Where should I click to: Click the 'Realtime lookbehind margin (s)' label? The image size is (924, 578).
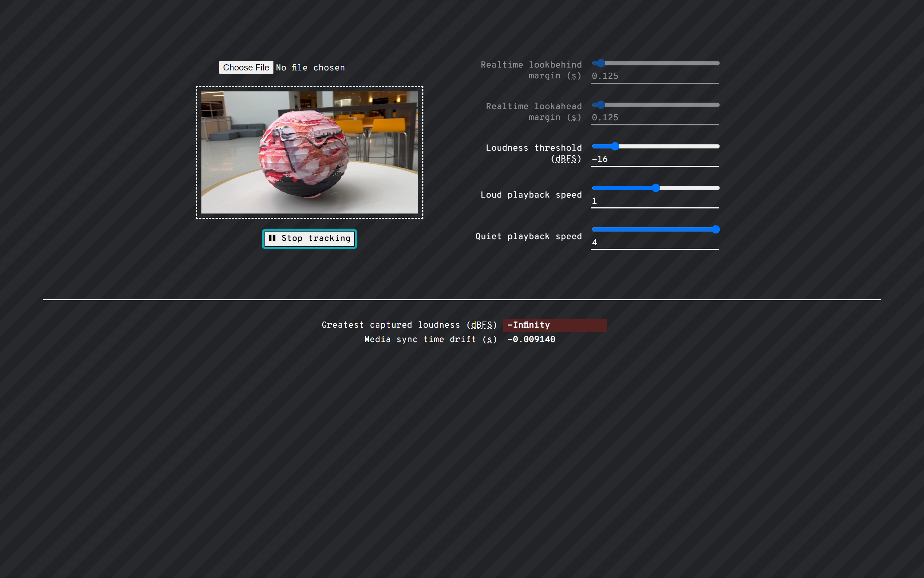[531, 70]
